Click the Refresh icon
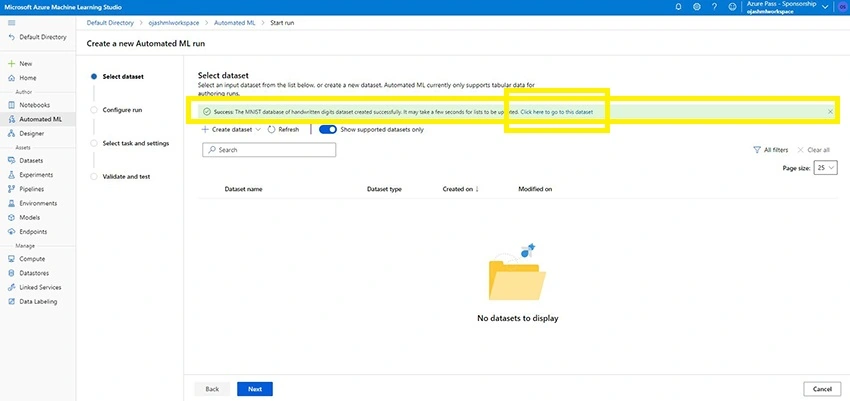850x401 pixels. (x=272, y=130)
